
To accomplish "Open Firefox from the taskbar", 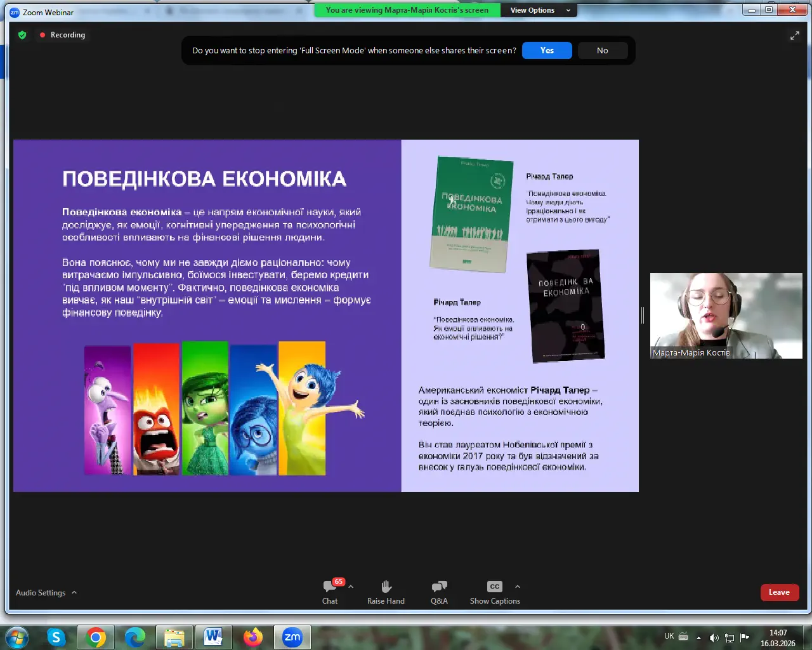I will point(253,637).
